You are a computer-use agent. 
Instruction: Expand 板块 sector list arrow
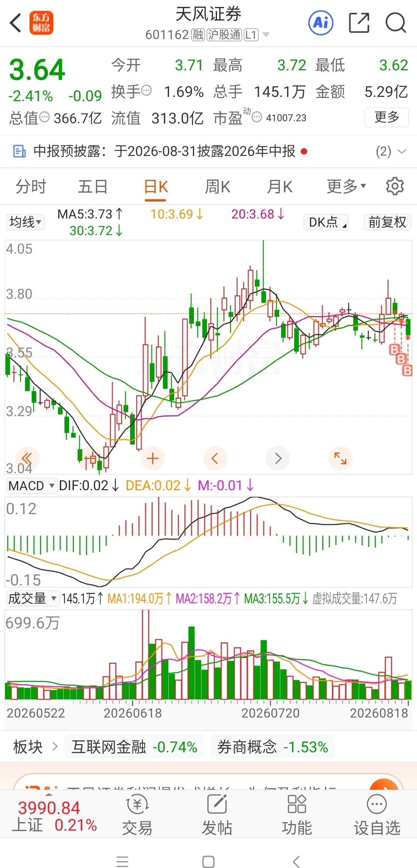coord(55,746)
